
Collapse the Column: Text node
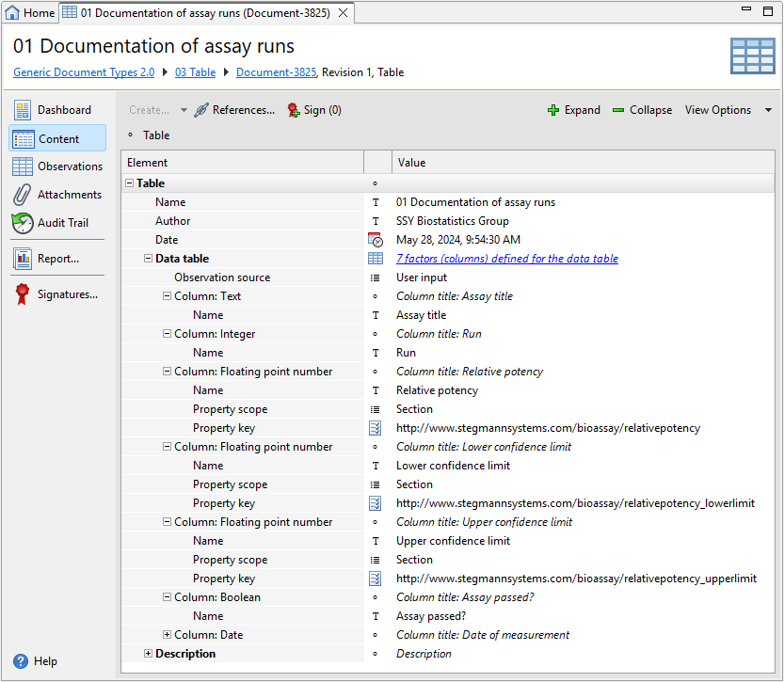tap(167, 295)
